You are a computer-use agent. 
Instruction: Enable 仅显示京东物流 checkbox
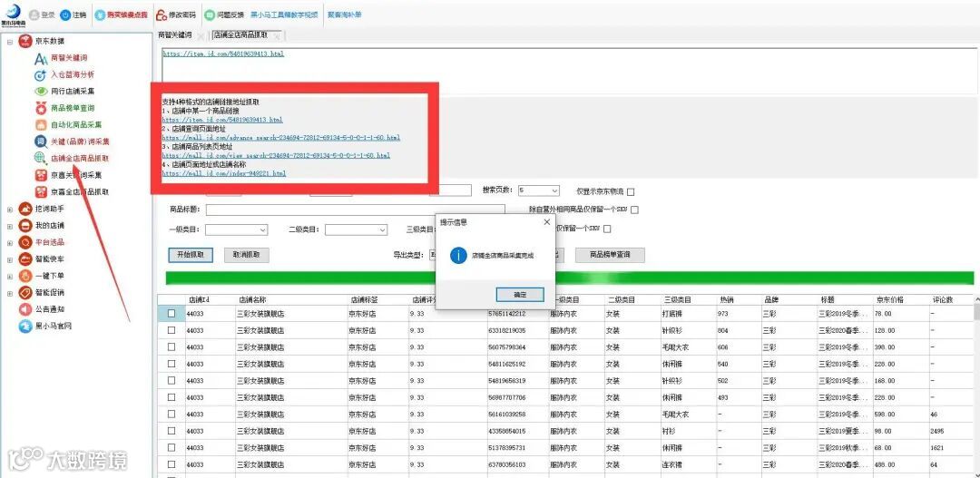pyautogui.click(x=631, y=191)
